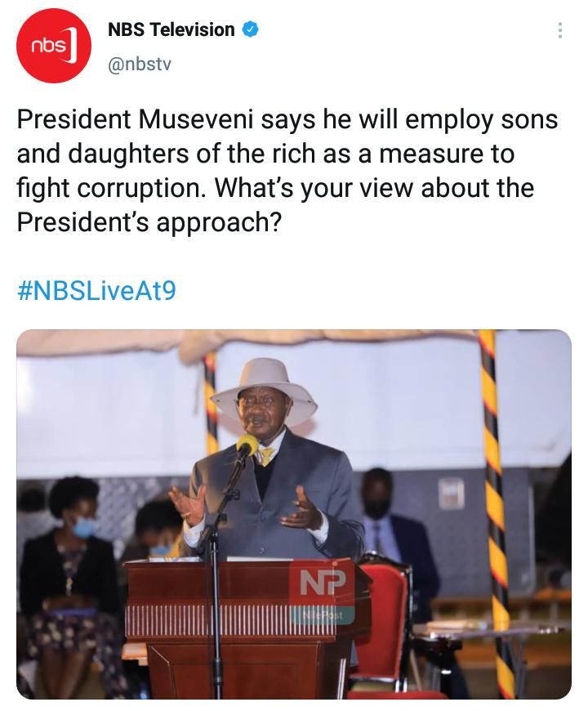Click the tweet line starting 'President Museveni says'
588x711 pixels.
[287, 120]
